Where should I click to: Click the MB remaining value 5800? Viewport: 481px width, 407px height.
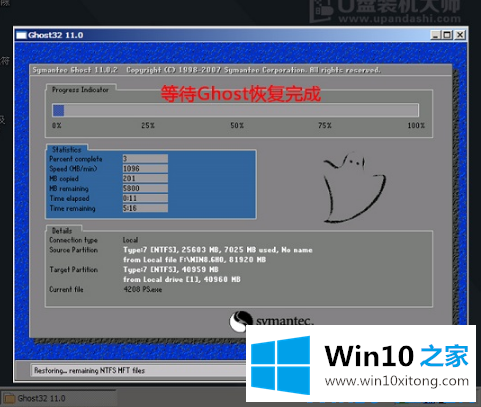[145, 188]
